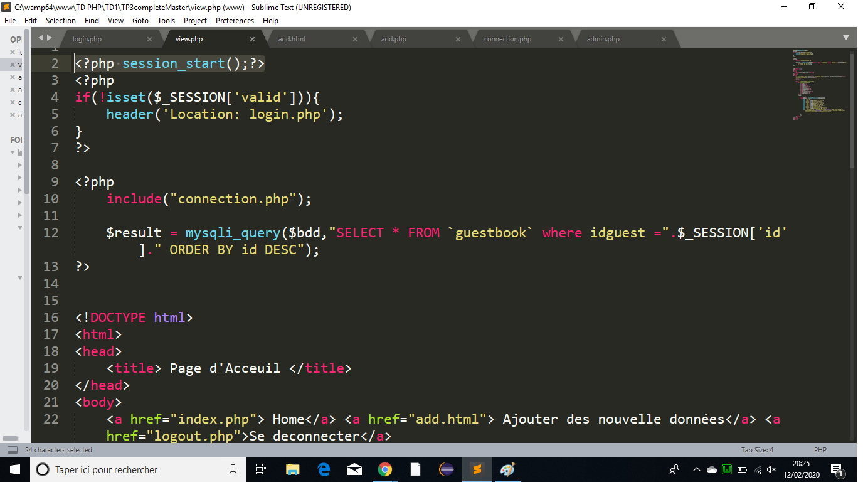This screenshot has height=497, width=868.
Task: Place cursor on 'session_start' text
Action: (174, 63)
